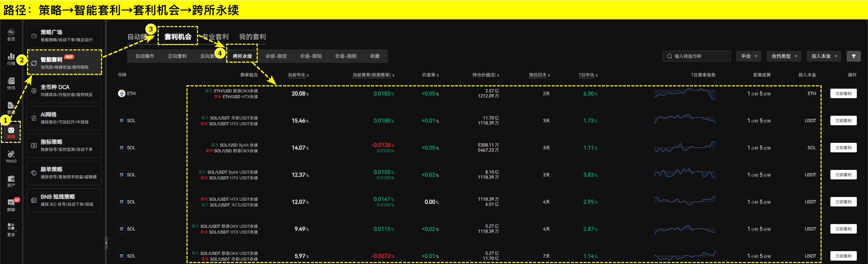868x264 pixels.
Task: Sort by the 预估回本 column header
Action: [539, 75]
